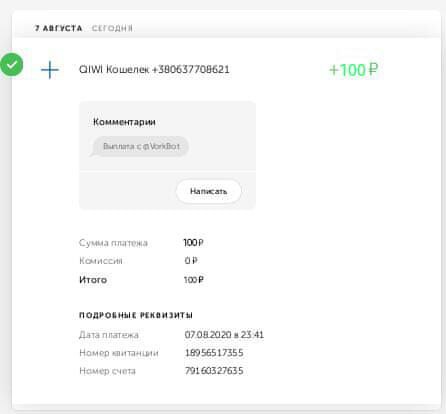
Task: Click the Комментарии heading
Action: [124, 122]
